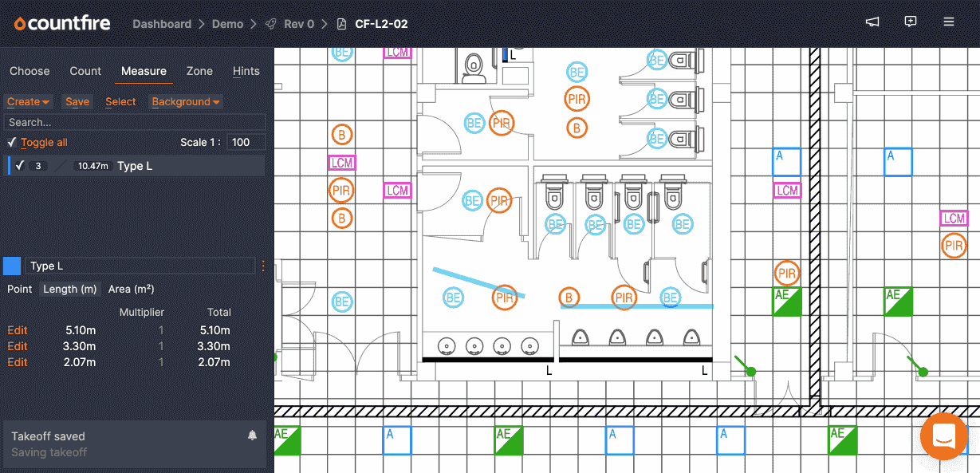This screenshot has height=473, width=980.
Task: Click the Countfire logo
Action: point(61,23)
